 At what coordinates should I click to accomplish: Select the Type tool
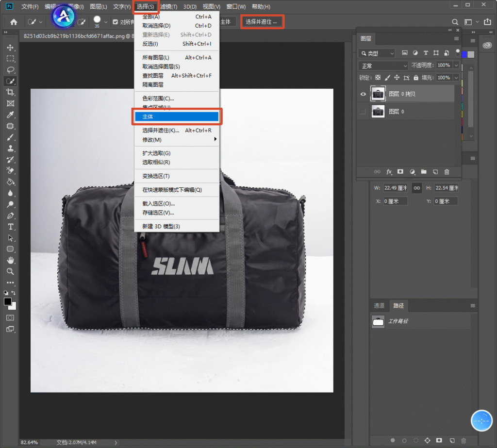tap(10, 227)
